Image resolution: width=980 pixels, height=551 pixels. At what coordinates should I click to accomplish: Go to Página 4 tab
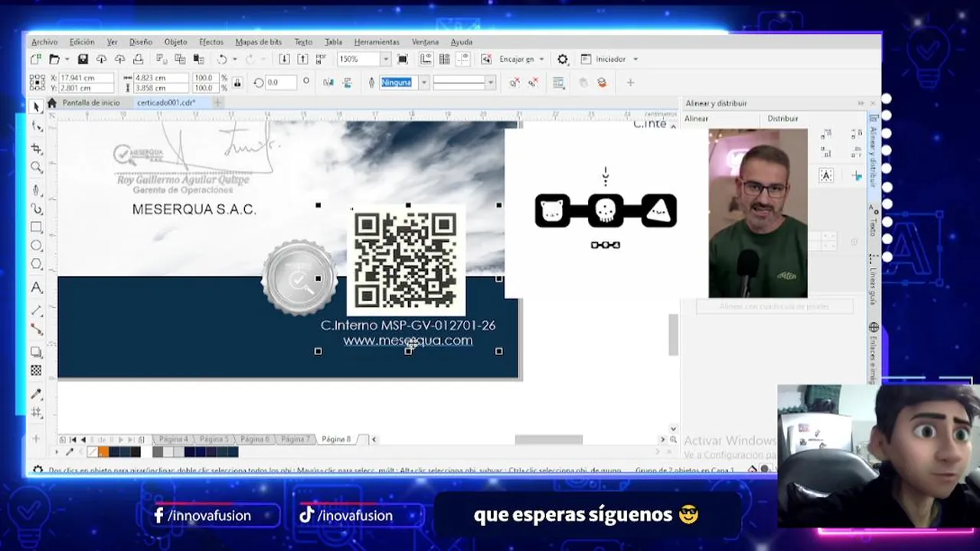[x=173, y=439]
